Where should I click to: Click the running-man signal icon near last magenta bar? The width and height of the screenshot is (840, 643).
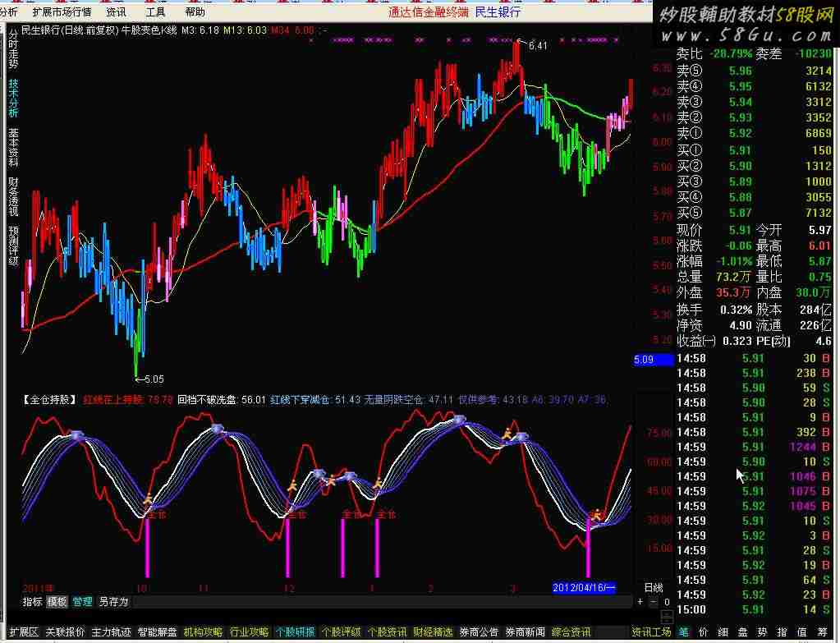(597, 514)
